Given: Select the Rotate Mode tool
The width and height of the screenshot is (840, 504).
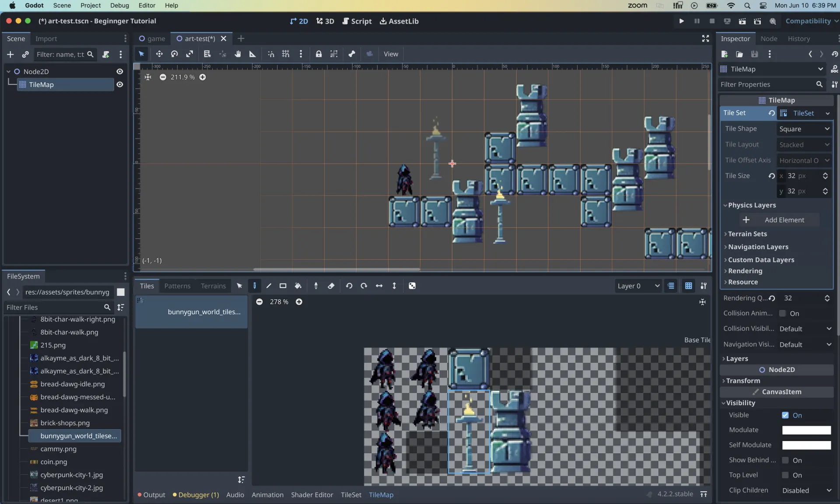Looking at the screenshot, I should 174,54.
